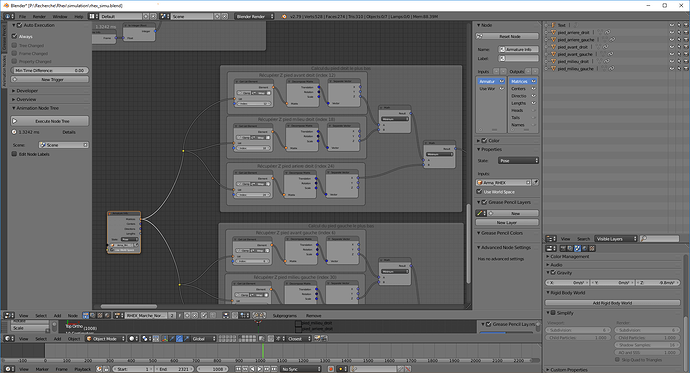The height and width of the screenshot is (373, 690).
Task: Click the timeline record auto-keyframe button
Action: (x=331, y=369)
